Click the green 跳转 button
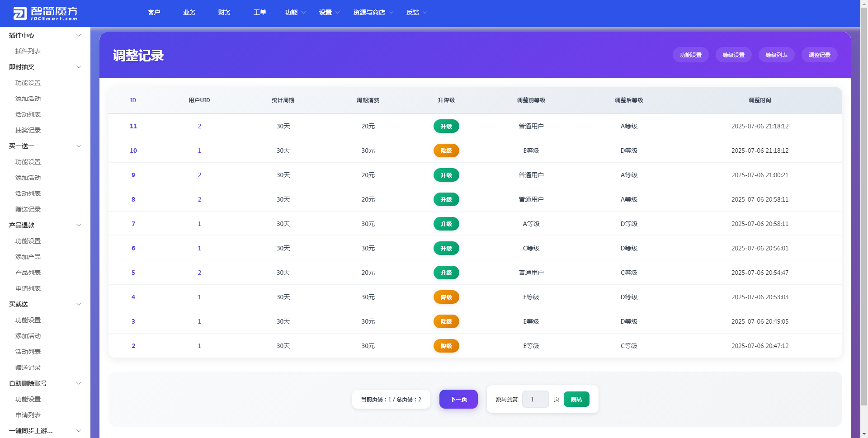This screenshot has width=868, height=438. 576,399
